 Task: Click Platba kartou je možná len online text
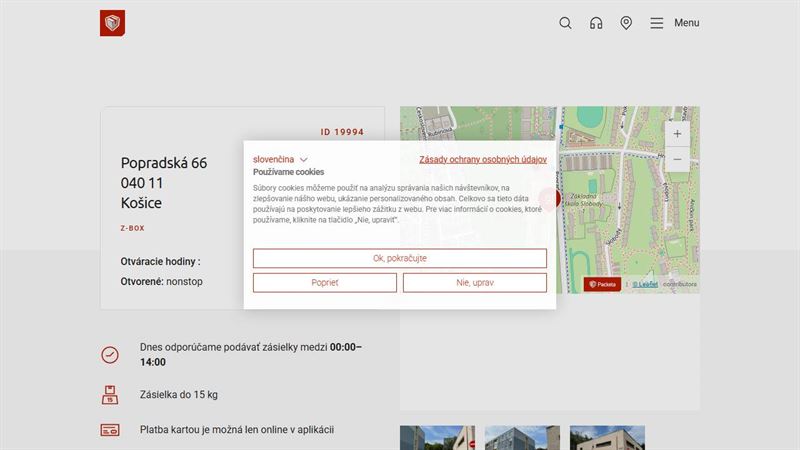coord(237,430)
